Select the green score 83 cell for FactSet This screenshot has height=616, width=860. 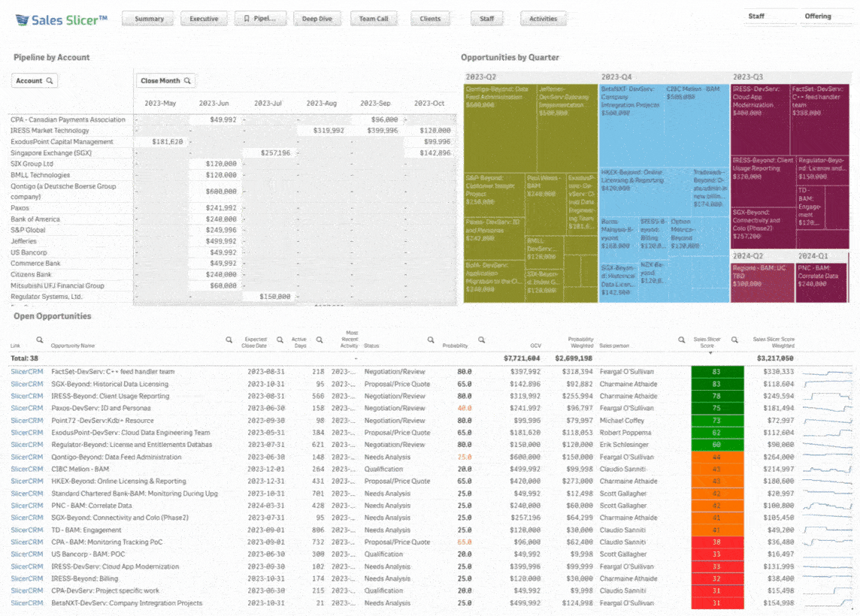pyautogui.click(x=716, y=372)
